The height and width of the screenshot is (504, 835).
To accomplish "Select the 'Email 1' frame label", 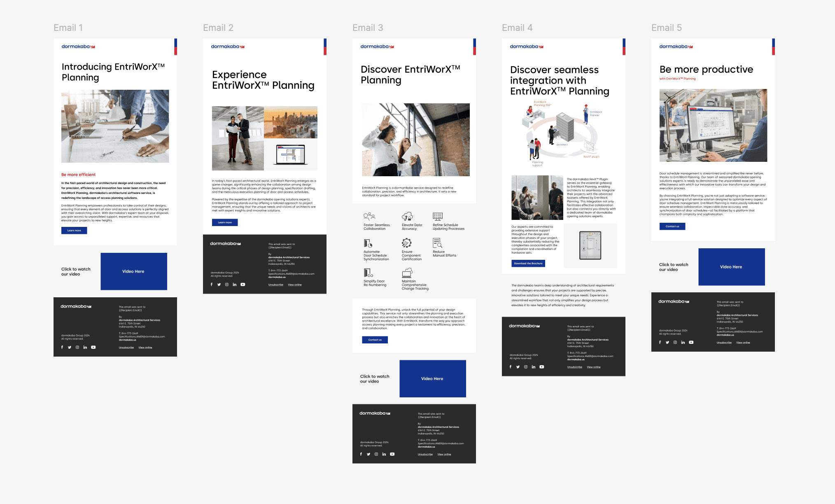I will (x=68, y=28).
